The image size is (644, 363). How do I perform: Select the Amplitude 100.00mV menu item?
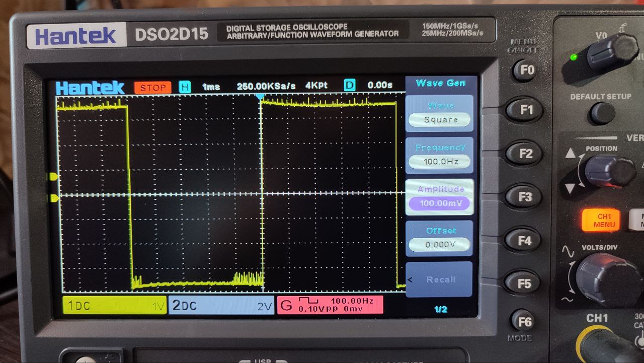(x=440, y=197)
